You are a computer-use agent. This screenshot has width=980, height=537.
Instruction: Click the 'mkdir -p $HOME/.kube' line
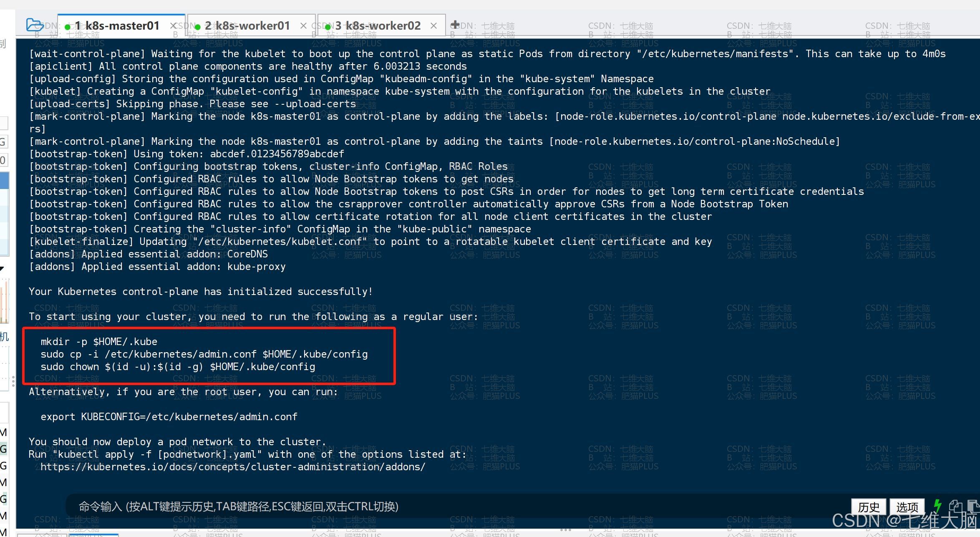99,342
